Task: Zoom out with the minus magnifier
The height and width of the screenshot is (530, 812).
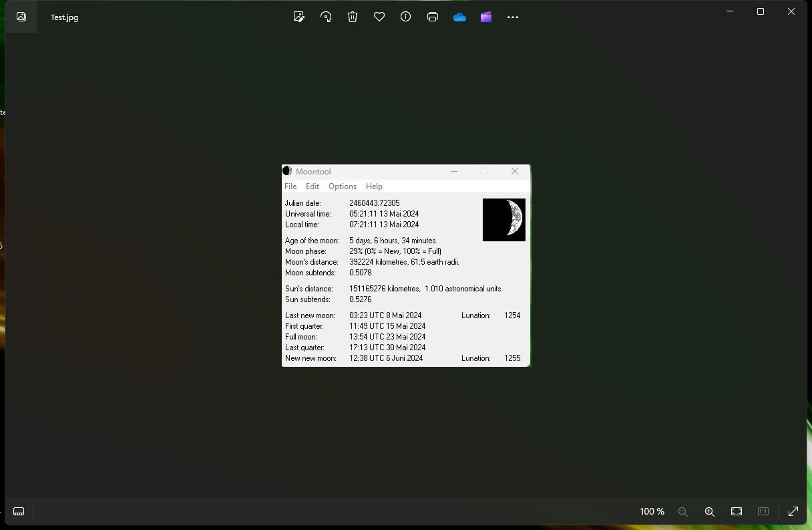Action: coord(683,511)
